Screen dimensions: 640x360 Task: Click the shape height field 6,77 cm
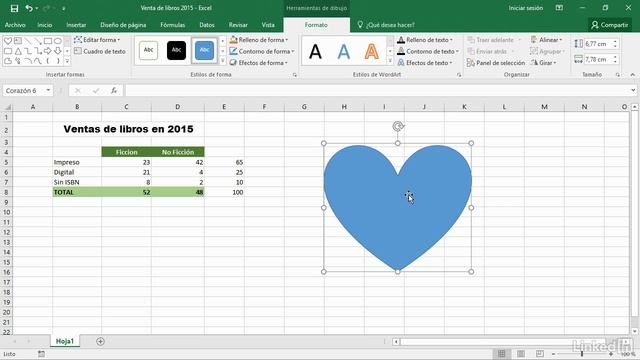click(597, 44)
